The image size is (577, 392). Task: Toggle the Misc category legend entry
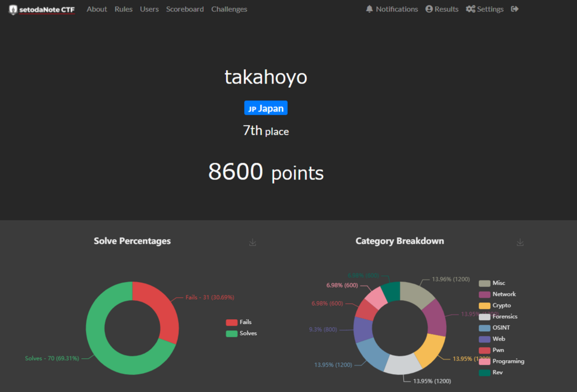click(x=492, y=283)
